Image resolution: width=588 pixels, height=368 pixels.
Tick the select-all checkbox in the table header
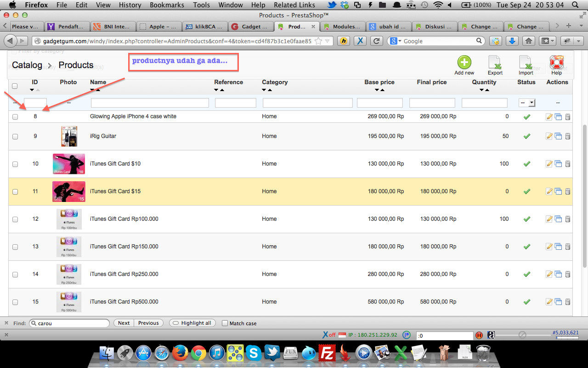coord(15,86)
